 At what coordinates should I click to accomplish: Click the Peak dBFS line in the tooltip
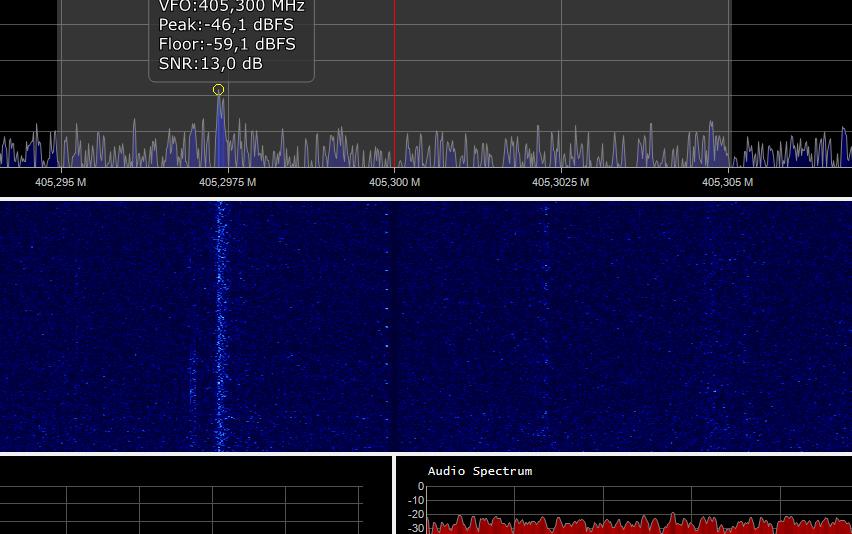226,25
